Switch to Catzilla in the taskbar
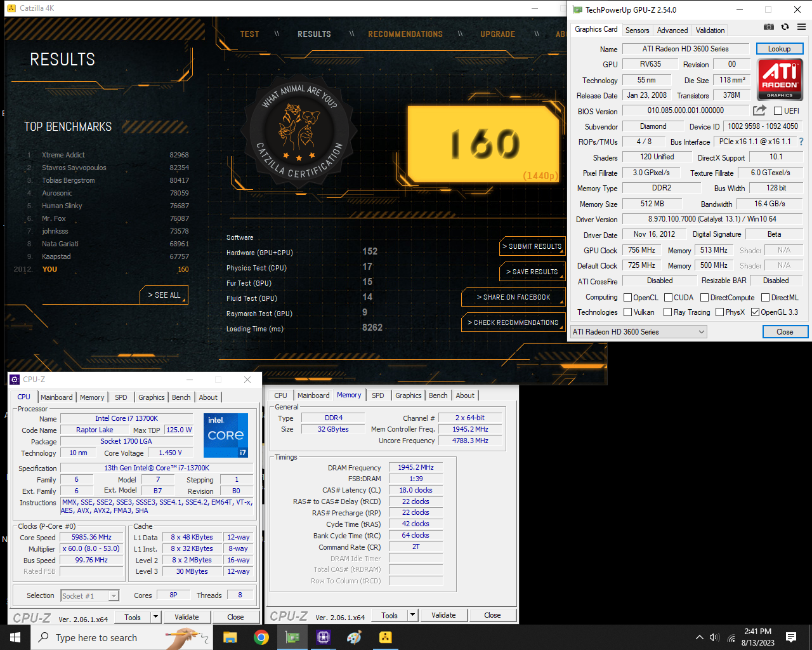This screenshot has width=812, height=650. click(x=385, y=637)
